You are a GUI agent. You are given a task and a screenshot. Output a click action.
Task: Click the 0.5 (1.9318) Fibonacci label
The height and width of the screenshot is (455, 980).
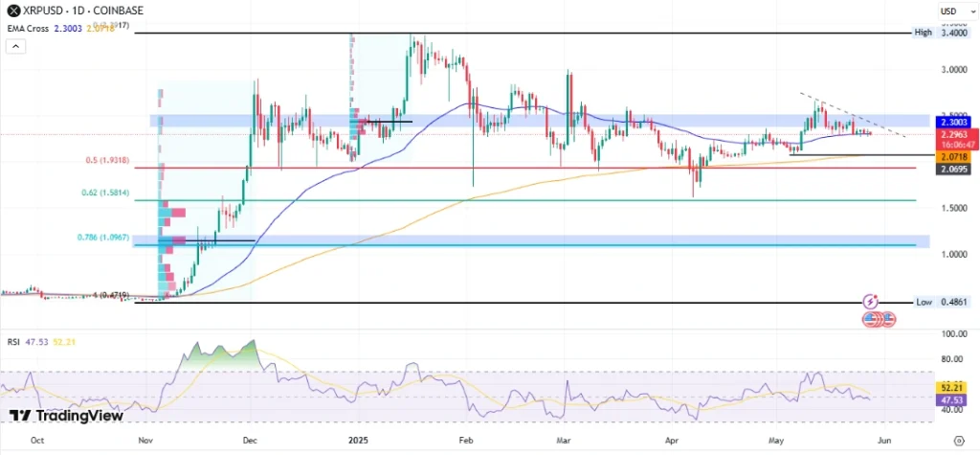click(107, 160)
